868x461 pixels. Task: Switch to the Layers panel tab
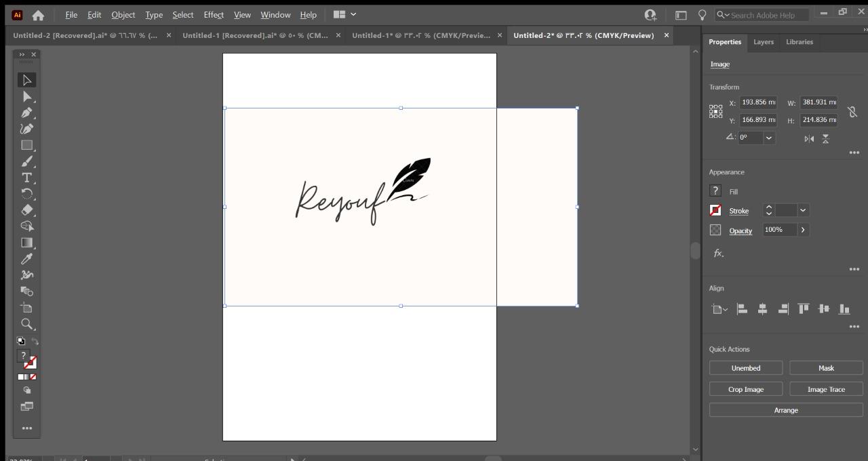[x=764, y=42]
